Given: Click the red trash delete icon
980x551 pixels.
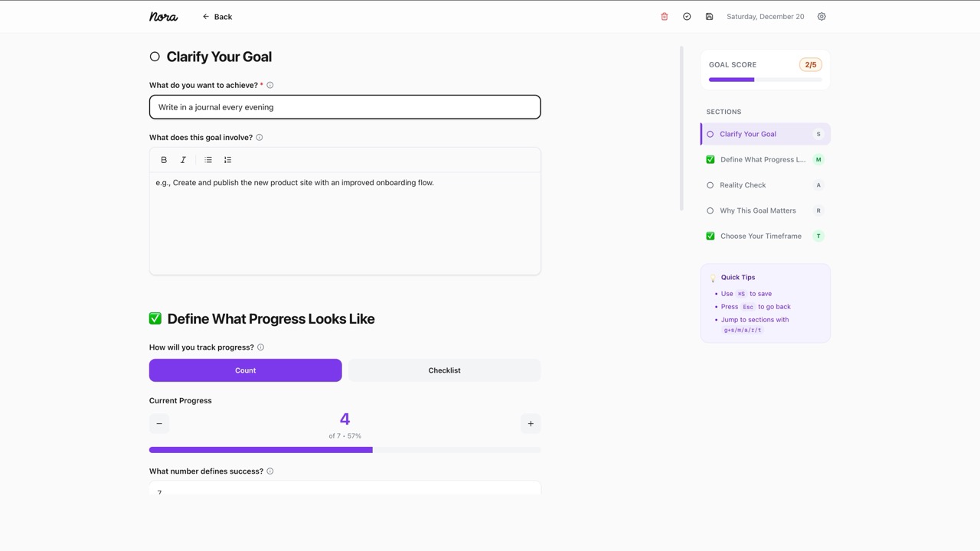Looking at the screenshot, I should tap(664, 17).
